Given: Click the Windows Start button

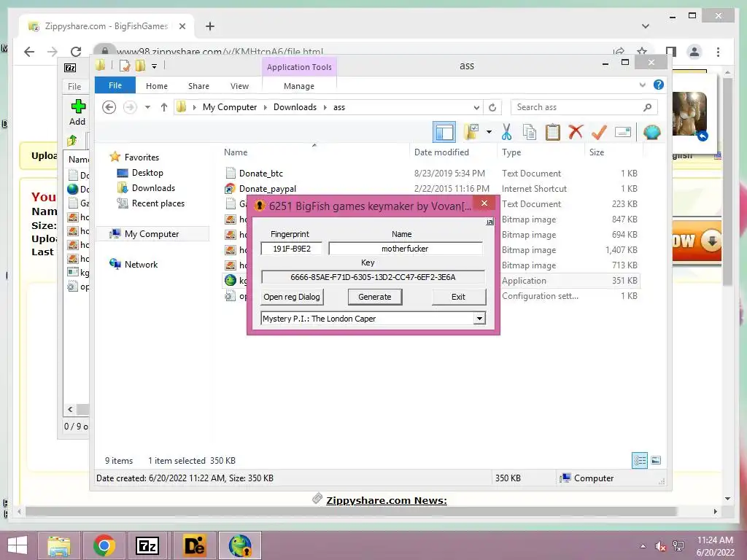Looking at the screenshot, I should coord(18,545).
